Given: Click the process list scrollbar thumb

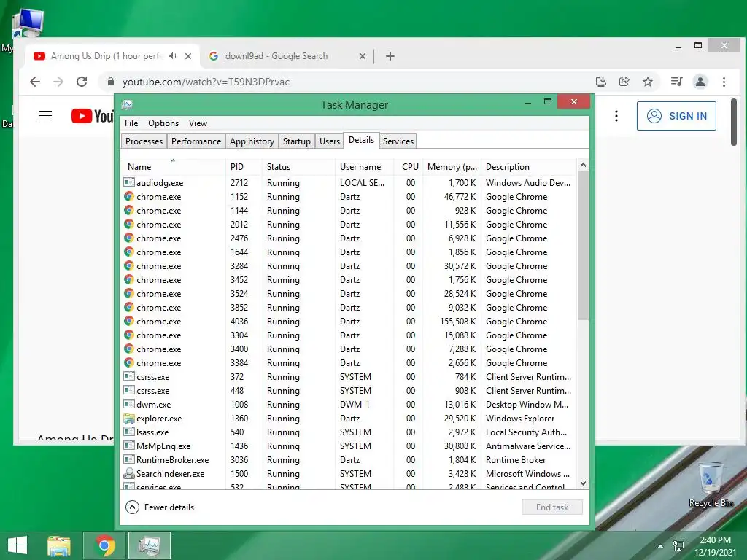Looking at the screenshot, I should [583, 245].
